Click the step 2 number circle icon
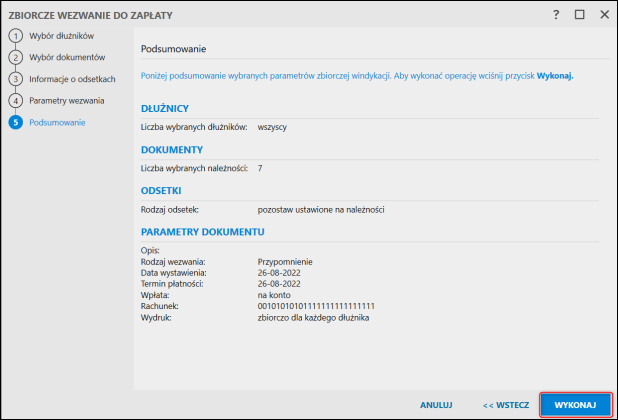 (x=15, y=57)
